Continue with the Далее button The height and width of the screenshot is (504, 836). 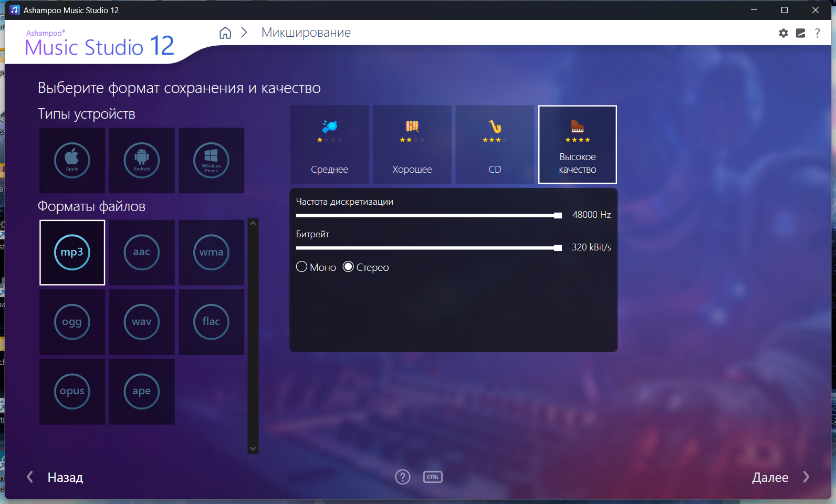pos(781,477)
